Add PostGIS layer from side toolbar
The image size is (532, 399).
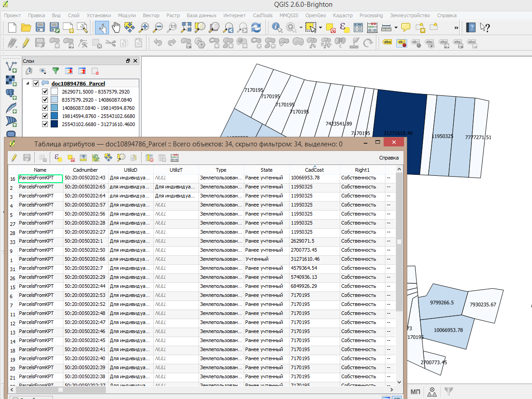point(11,94)
